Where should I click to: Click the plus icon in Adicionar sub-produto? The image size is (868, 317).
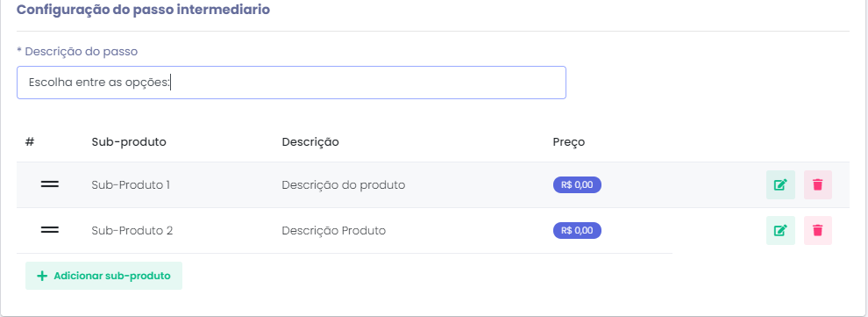pyautogui.click(x=41, y=276)
